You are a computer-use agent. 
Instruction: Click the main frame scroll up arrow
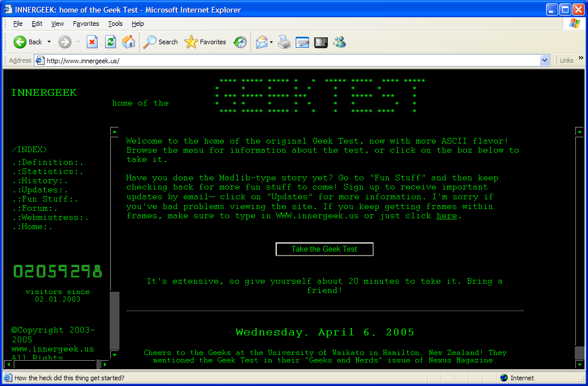[x=579, y=132]
